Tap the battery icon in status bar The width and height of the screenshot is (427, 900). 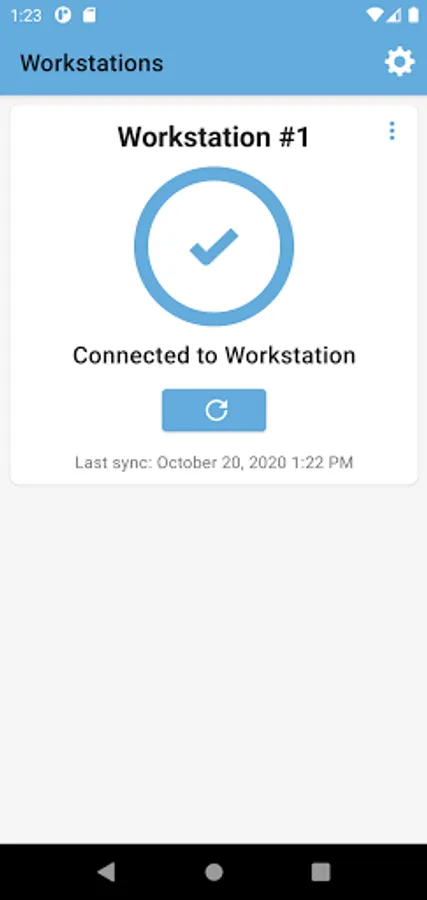point(413,15)
